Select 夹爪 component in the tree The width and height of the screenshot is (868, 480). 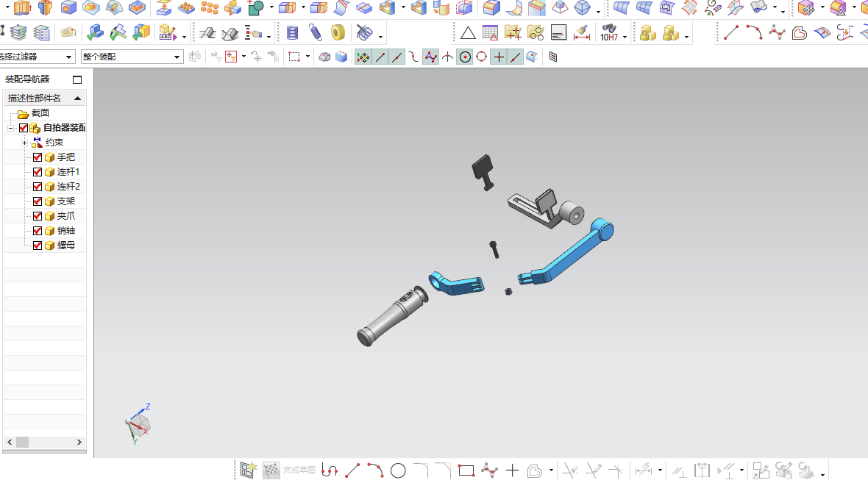(x=66, y=216)
